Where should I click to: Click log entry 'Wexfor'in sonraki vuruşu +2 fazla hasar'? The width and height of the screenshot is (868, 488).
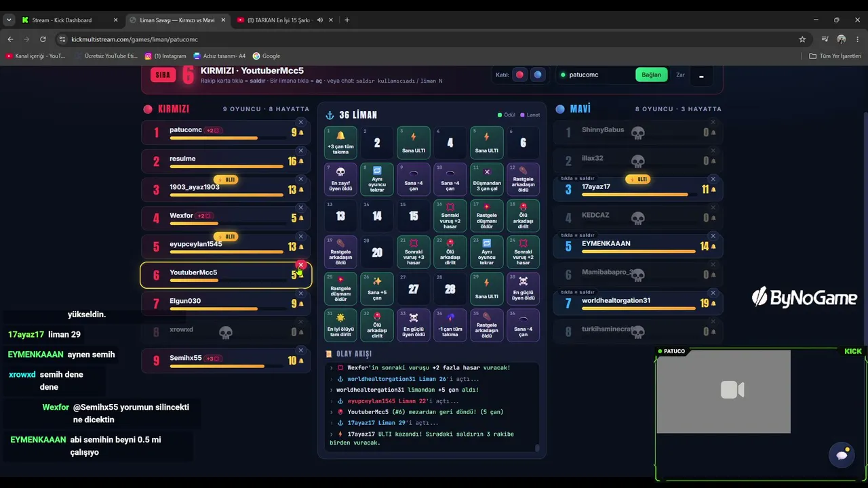coord(429,367)
